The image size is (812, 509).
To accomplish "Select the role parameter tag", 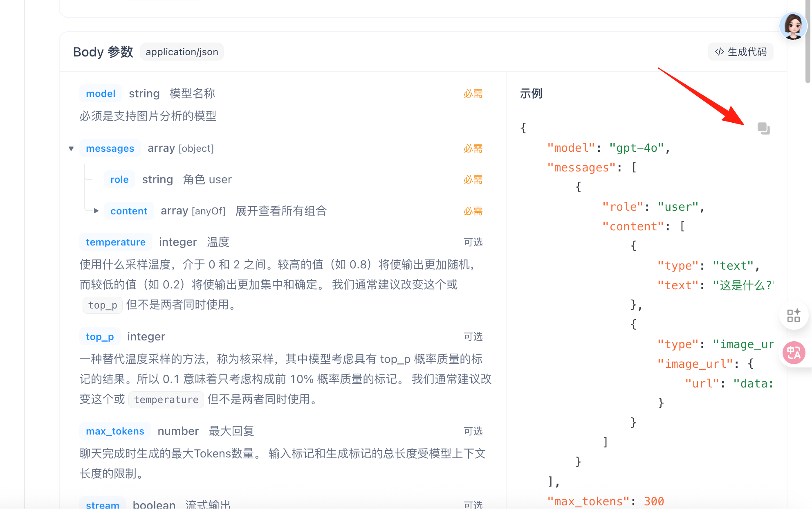I will pyautogui.click(x=119, y=180).
